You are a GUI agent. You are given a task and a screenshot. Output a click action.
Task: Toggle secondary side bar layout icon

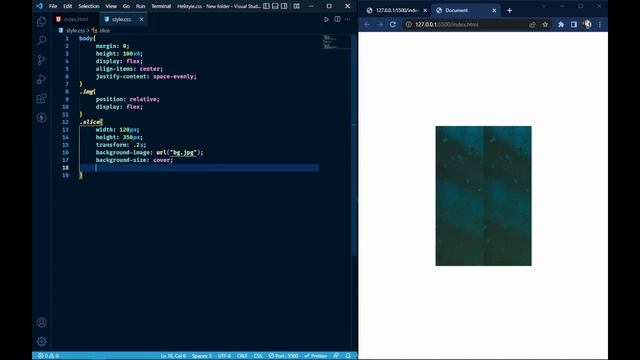284,6
